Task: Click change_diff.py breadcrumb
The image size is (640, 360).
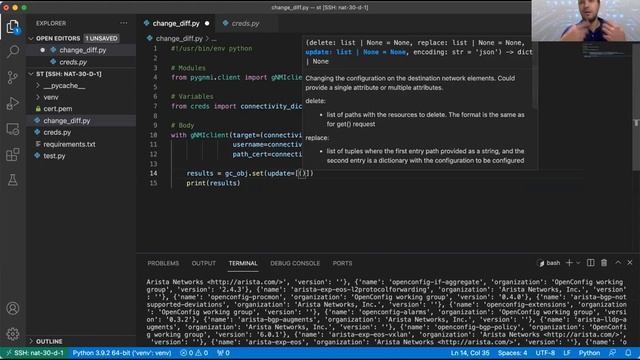Action: (179, 38)
